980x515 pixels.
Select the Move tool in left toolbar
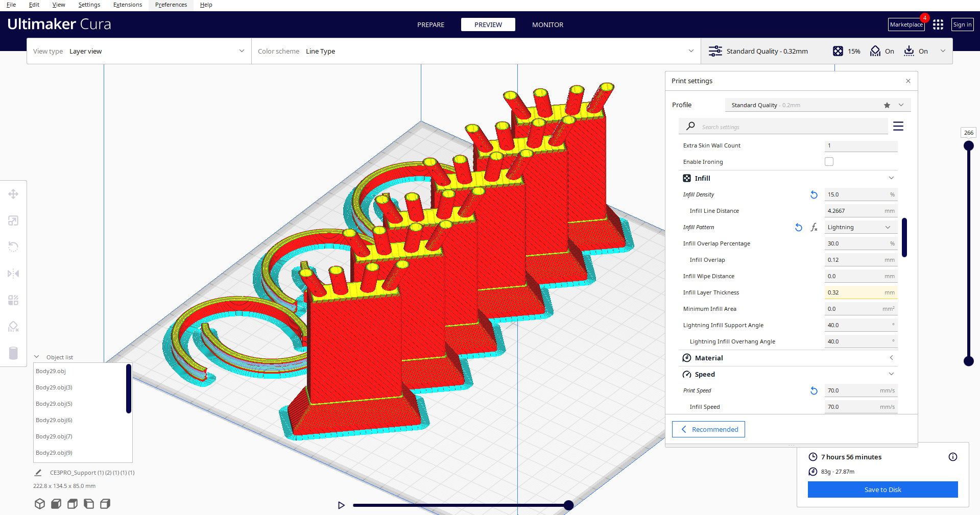[13, 194]
